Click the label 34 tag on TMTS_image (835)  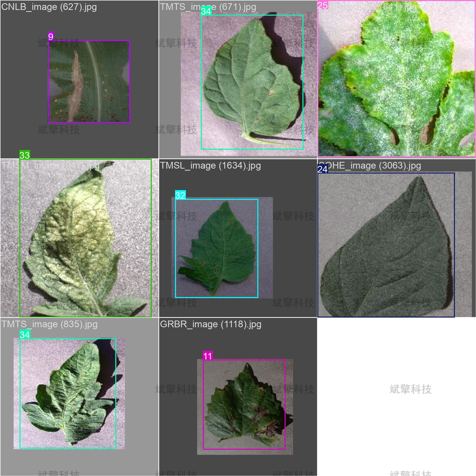point(25,335)
